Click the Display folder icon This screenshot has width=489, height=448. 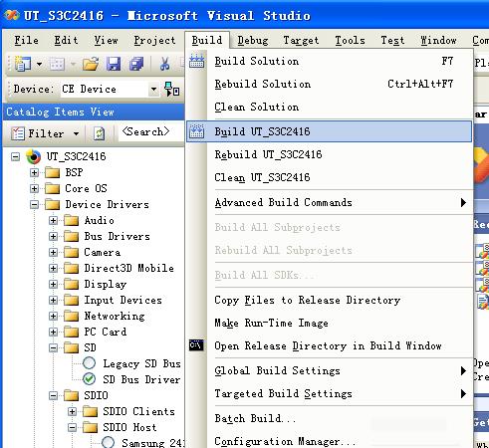[71, 284]
